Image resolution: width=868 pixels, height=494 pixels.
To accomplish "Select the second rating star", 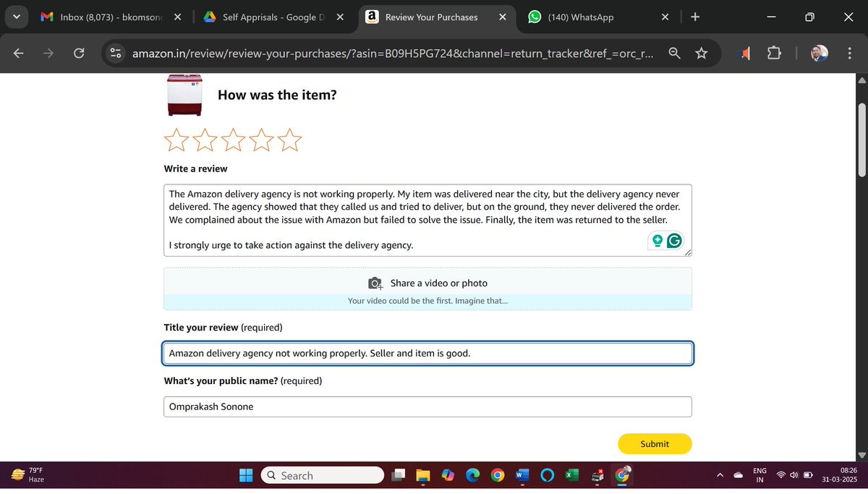I will click(204, 140).
